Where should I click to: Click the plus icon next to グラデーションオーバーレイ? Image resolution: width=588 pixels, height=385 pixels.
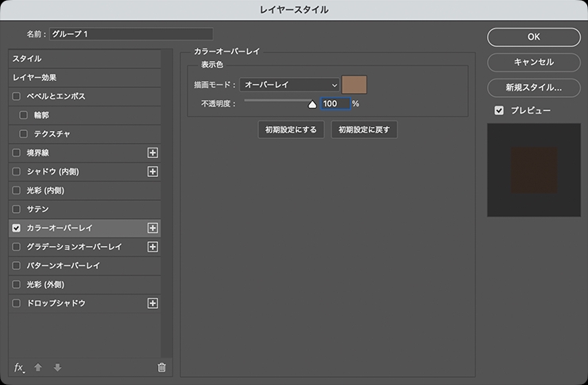click(x=153, y=247)
